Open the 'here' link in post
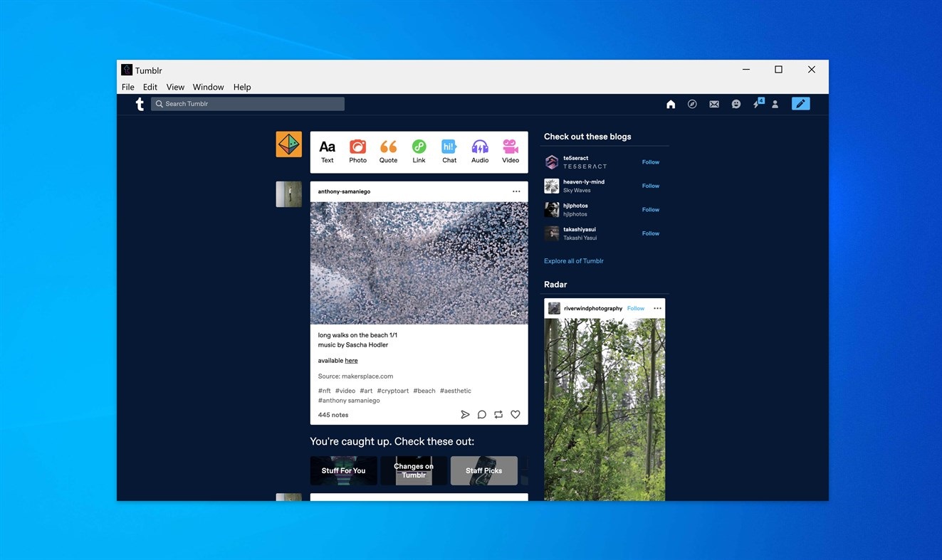The height and width of the screenshot is (560, 942). (352, 361)
